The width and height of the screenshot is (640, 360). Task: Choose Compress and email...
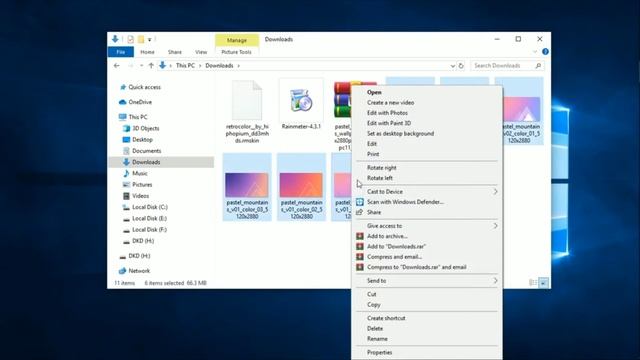pyautogui.click(x=427, y=257)
